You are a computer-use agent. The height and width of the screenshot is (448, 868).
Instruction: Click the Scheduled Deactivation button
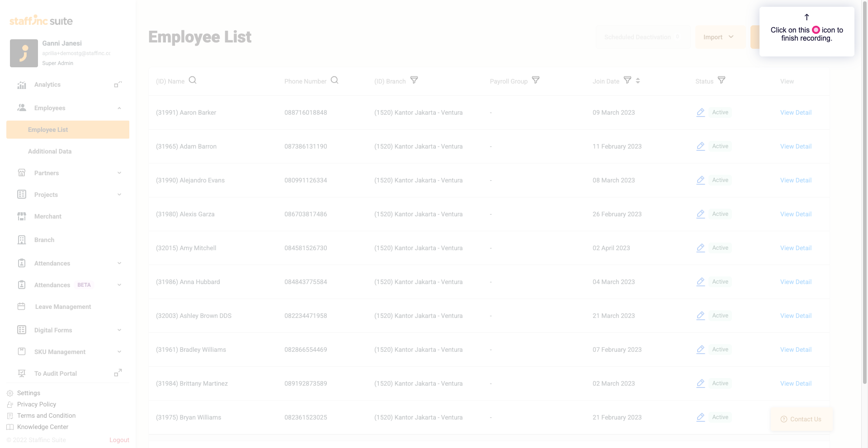tap(642, 37)
